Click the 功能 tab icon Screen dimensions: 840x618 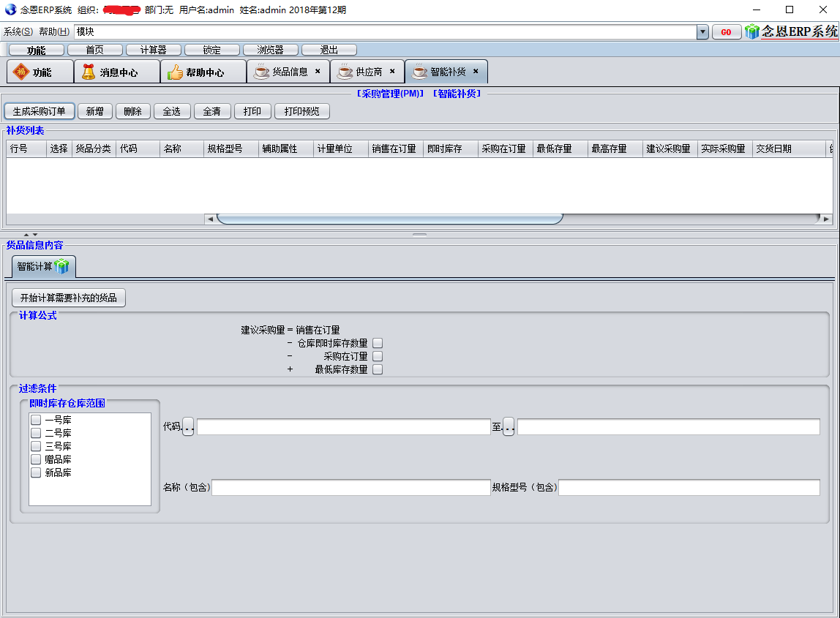click(x=20, y=72)
